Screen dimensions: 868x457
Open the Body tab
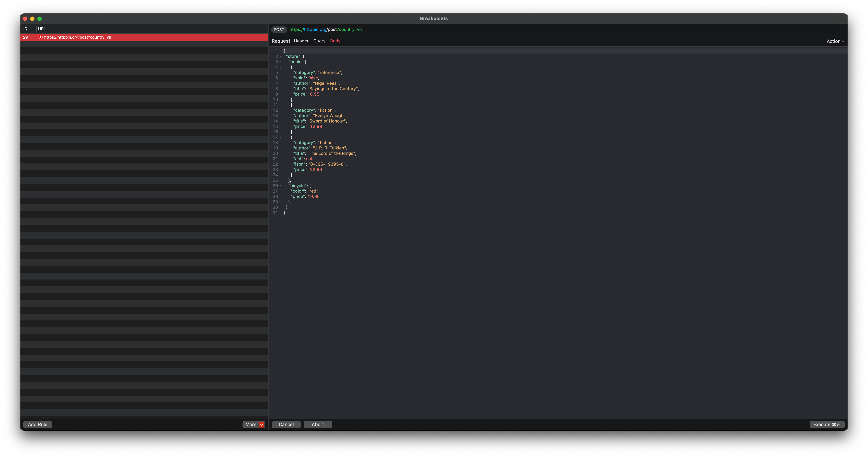coord(335,41)
